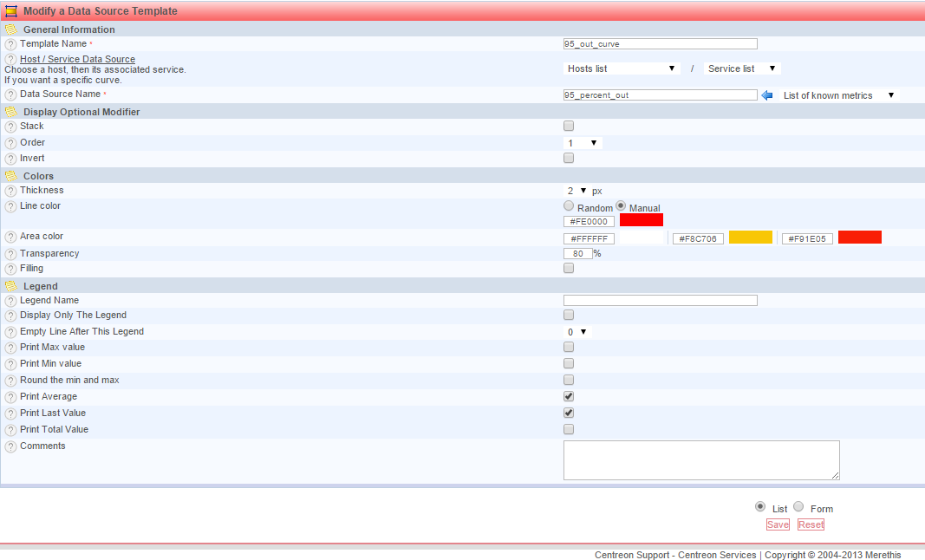
Task: Enable the Stack checkbox
Action: coord(569,126)
